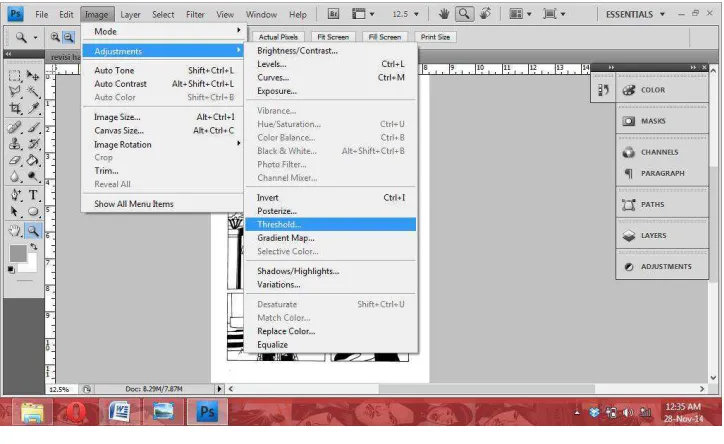724x444 pixels.
Task: Open the Filter menu
Action: pyautogui.click(x=195, y=14)
